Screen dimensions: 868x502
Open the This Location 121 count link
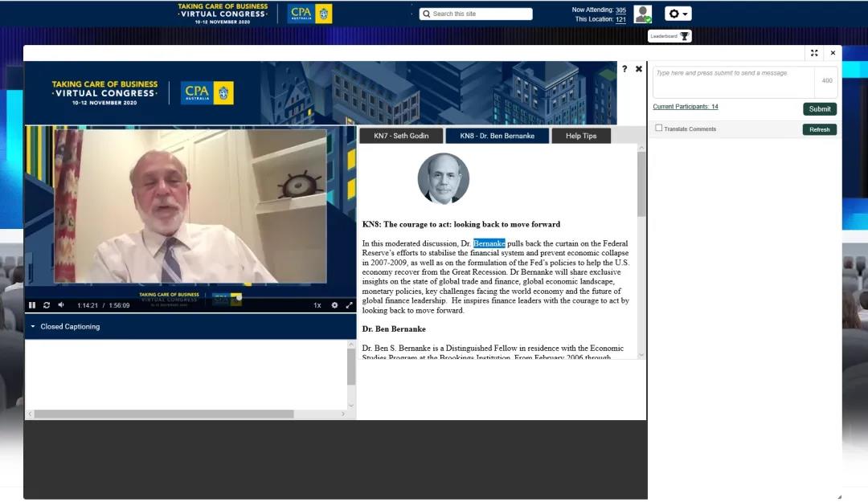(620, 19)
